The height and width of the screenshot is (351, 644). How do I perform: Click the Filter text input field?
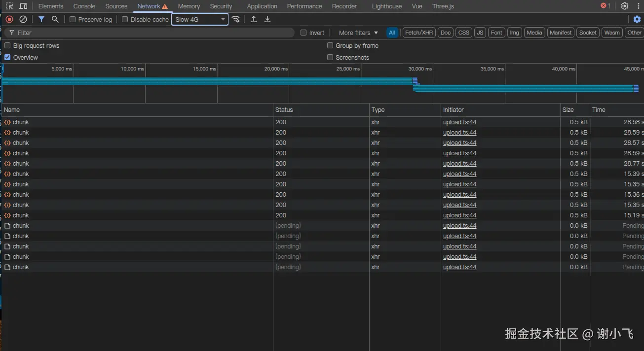tap(151, 33)
